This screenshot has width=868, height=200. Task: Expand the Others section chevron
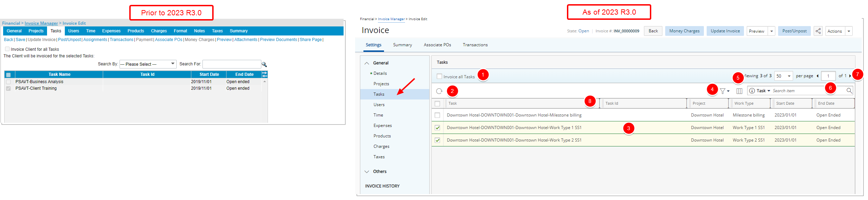(367, 171)
